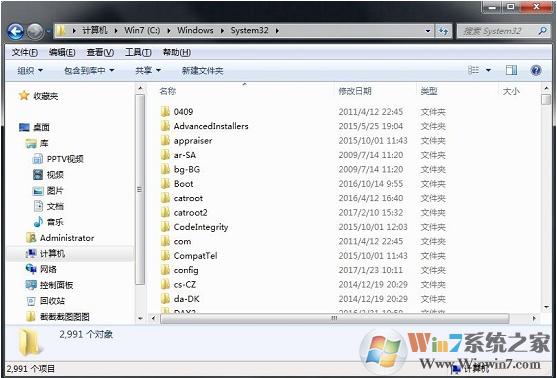This screenshot has width=557, height=378.
Task: Open the 查看(V) menu
Action: coord(100,52)
